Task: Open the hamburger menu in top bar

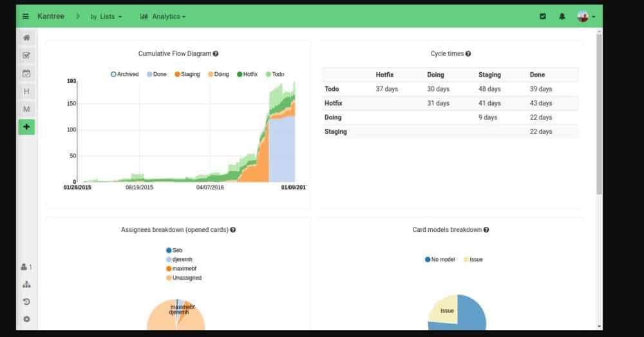Action: coord(26,16)
